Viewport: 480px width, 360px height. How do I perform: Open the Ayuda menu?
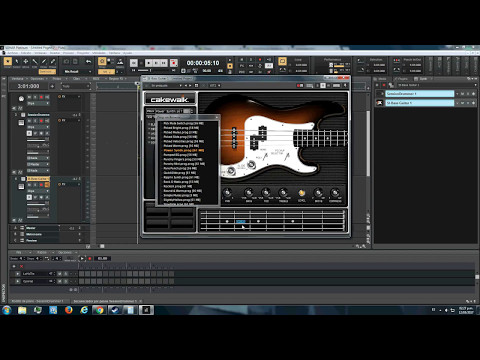[127, 53]
